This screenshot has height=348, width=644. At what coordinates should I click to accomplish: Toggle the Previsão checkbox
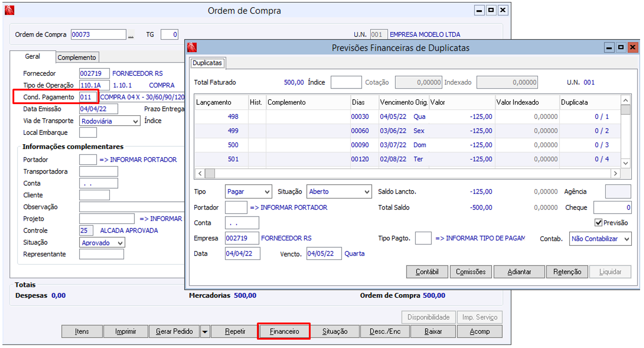pyautogui.click(x=598, y=222)
